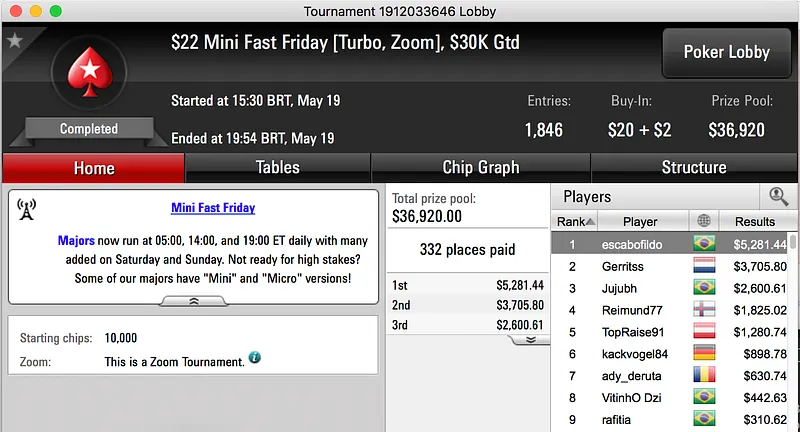Click the Majors hyperlink in news text

tap(76, 241)
